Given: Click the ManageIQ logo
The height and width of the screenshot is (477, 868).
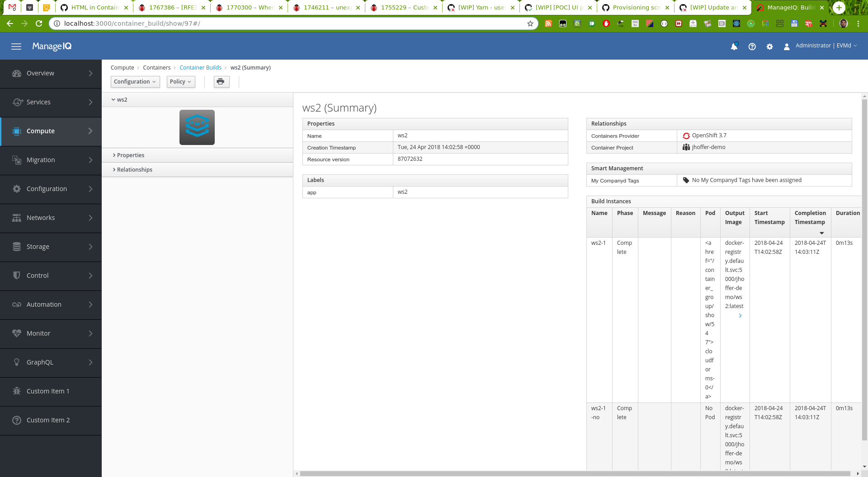Looking at the screenshot, I should pyautogui.click(x=52, y=46).
